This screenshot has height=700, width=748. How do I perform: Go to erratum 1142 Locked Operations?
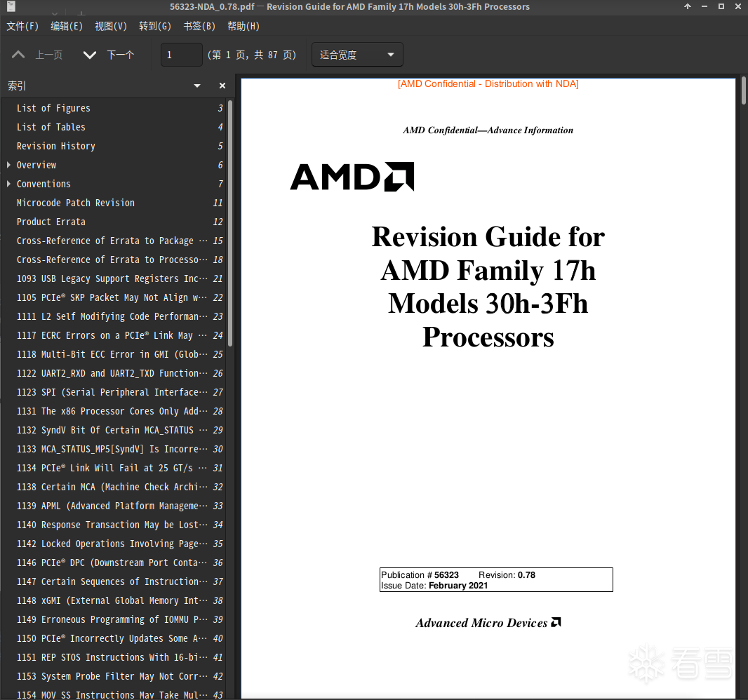point(114,544)
